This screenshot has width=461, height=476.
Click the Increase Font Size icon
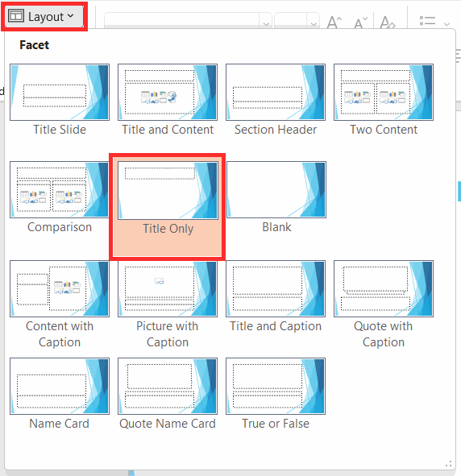tap(334, 23)
